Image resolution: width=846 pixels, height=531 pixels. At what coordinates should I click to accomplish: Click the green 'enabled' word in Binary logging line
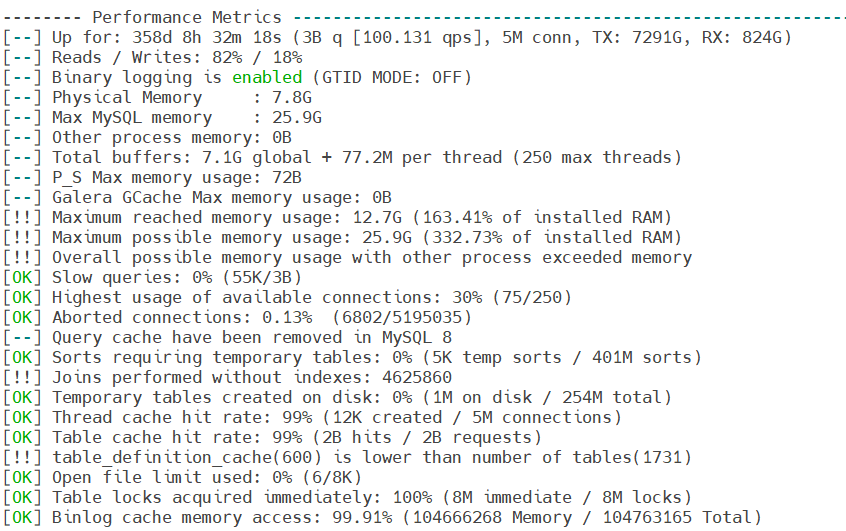pos(267,77)
